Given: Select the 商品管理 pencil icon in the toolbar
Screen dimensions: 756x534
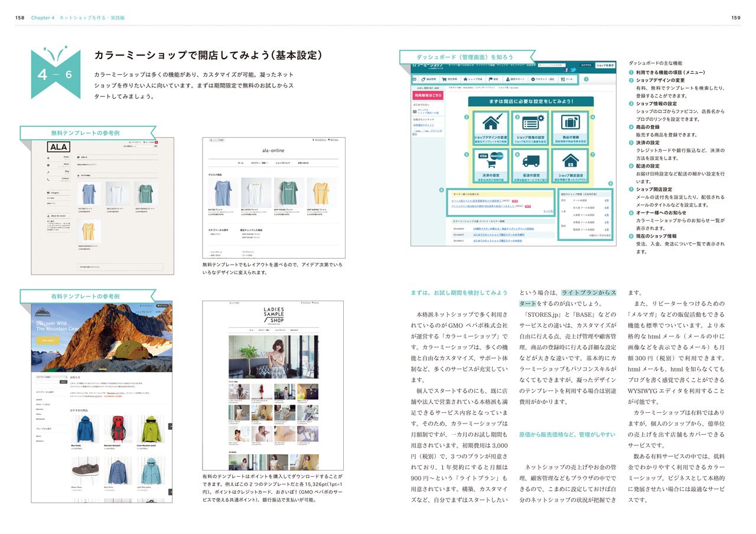Looking at the screenshot, I should [423, 79].
